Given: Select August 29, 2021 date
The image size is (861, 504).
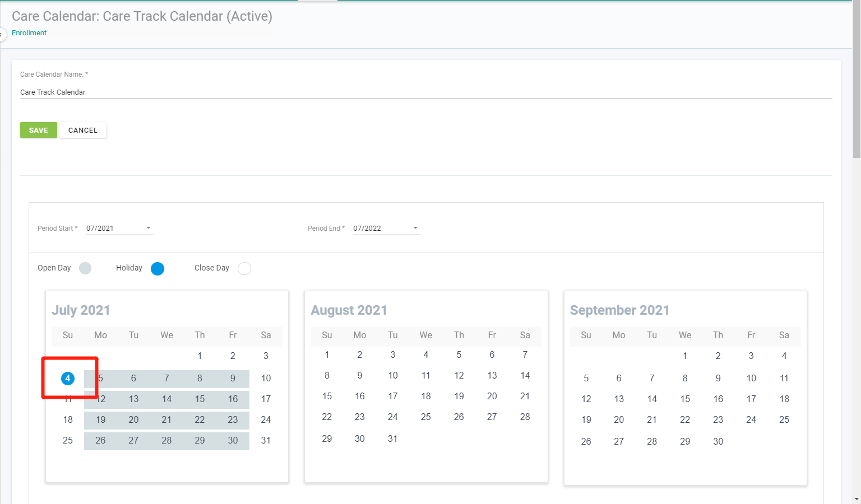Looking at the screenshot, I should pos(327,439).
